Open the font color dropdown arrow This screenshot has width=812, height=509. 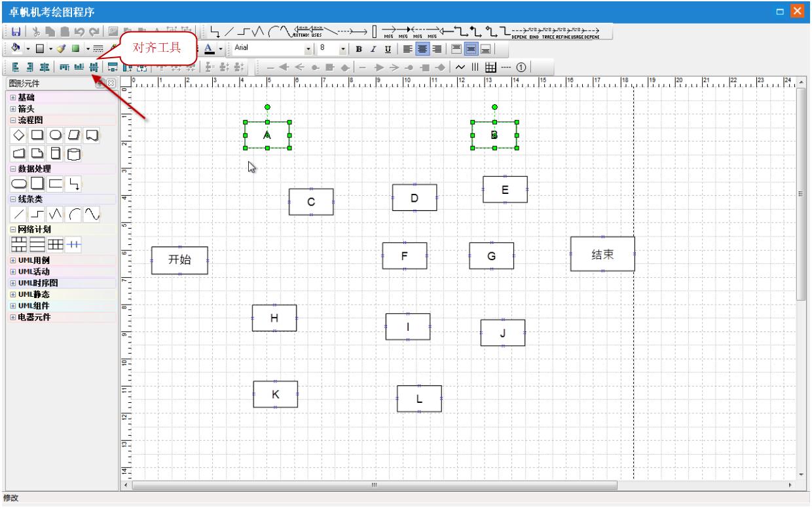(x=221, y=49)
